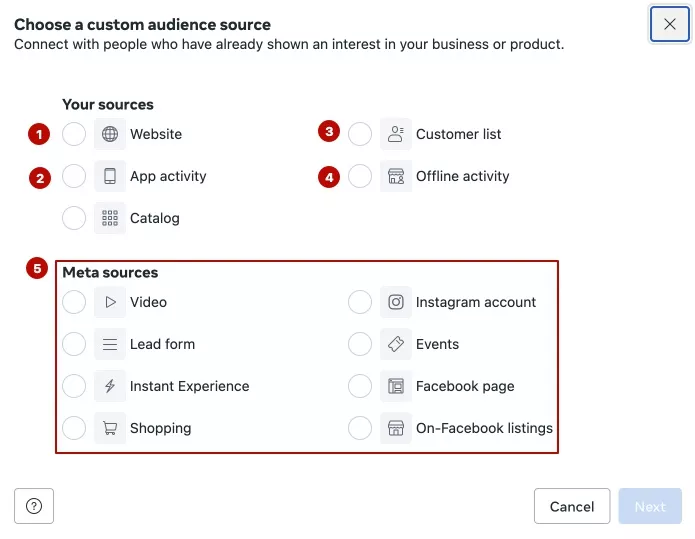The image size is (695, 539).
Task: Click the 'Meta sources' heading
Action: (110, 272)
